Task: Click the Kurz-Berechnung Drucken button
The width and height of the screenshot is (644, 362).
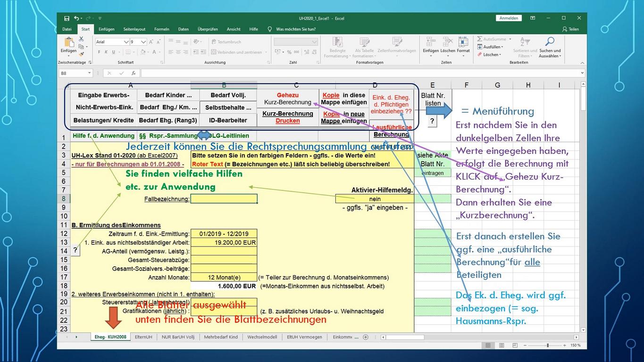Action: [x=288, y=117]
